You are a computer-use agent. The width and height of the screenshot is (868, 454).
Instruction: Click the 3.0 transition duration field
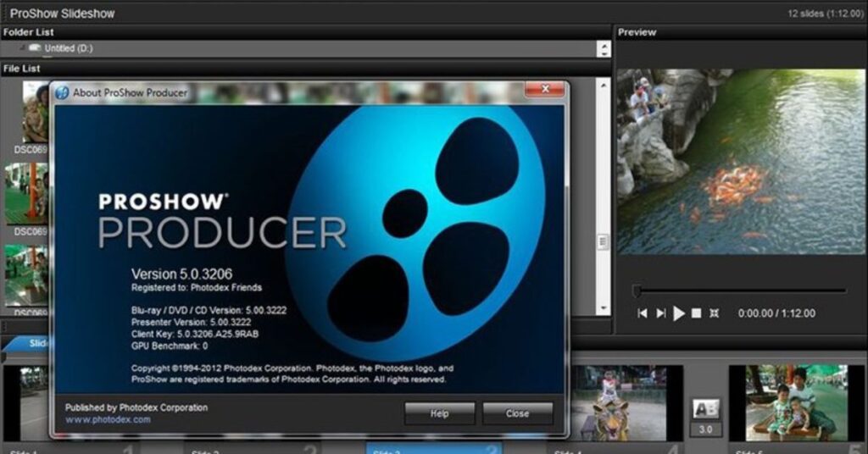[x=706, y=429]
